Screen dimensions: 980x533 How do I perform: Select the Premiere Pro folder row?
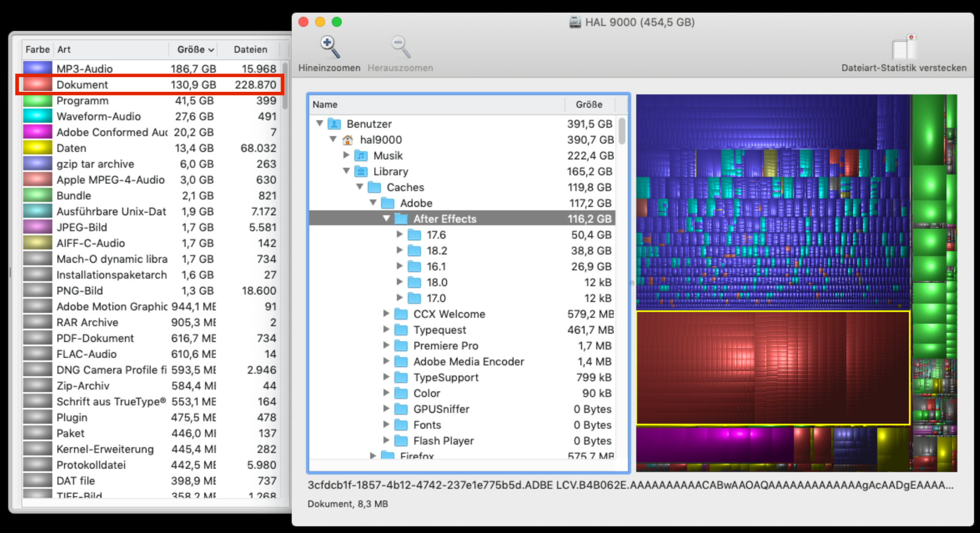point(446,346)
